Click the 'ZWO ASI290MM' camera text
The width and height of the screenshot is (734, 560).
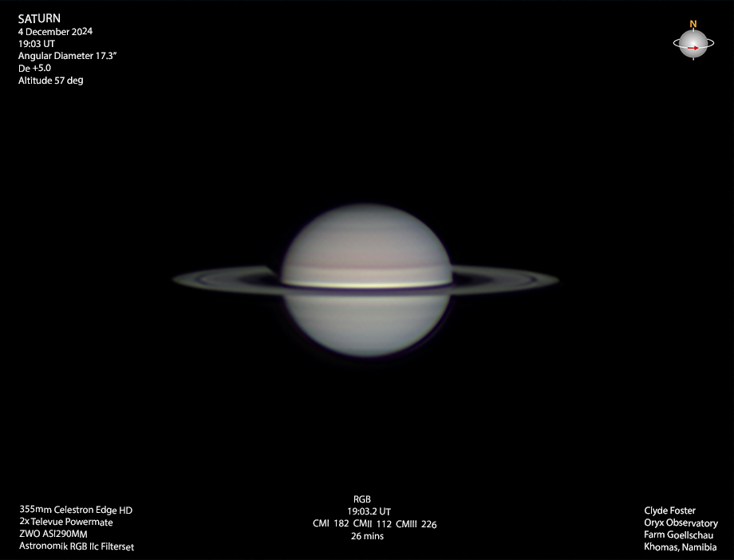click(x=53, y=534)
